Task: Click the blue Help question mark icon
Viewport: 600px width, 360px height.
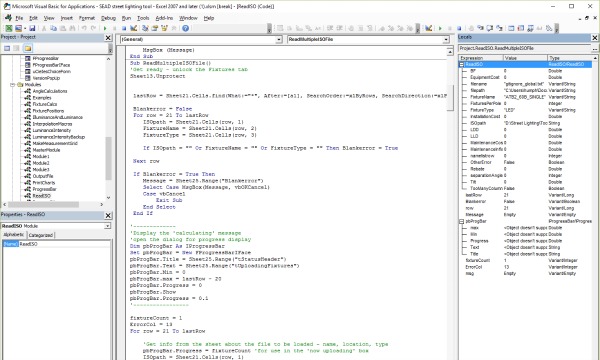Action: (185, 28)
